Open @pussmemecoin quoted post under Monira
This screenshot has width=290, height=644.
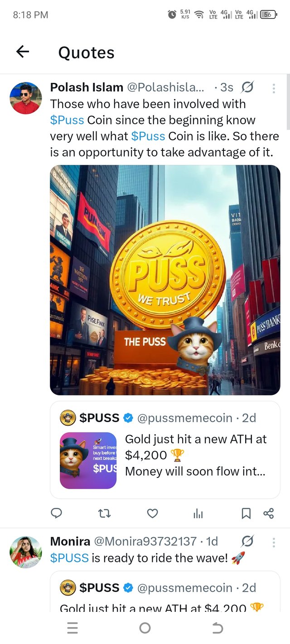(x=165, y=591)
